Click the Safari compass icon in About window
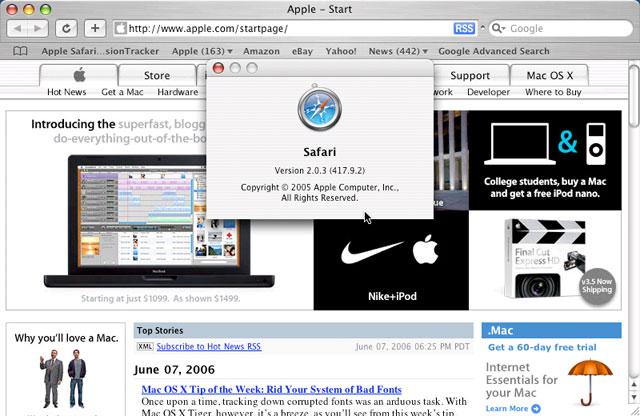This screenshot has width=640, height=416. pyautogui.click(x=320, y=109)
